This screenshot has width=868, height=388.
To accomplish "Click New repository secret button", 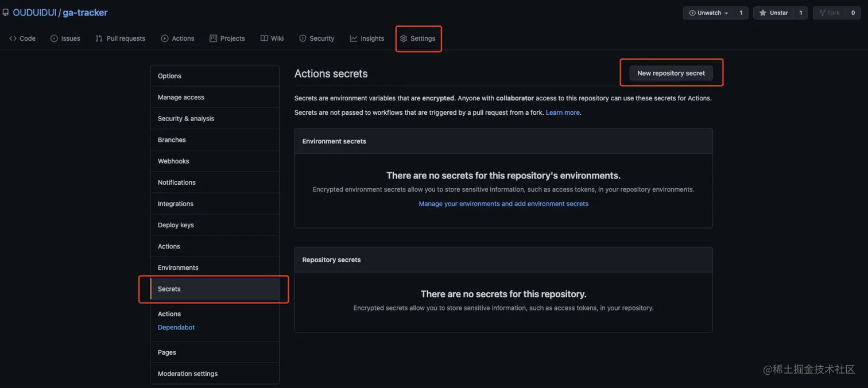I will coord(671,73).
